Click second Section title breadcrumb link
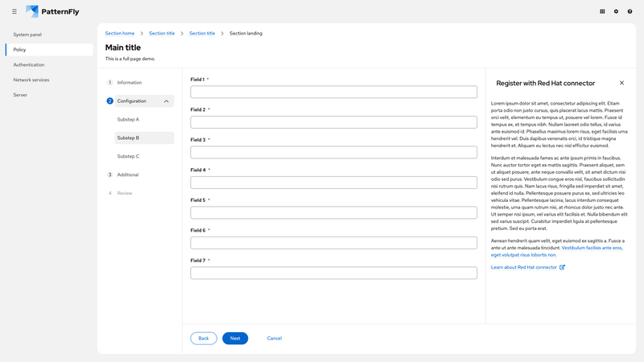 pyautogui.click(x=202, y=33)
